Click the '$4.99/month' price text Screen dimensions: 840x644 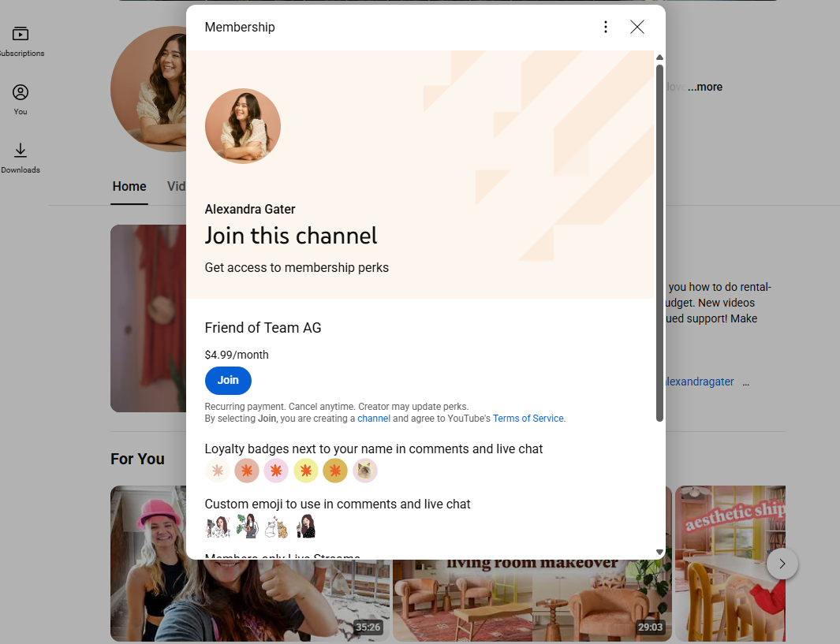tap(237, 355)
